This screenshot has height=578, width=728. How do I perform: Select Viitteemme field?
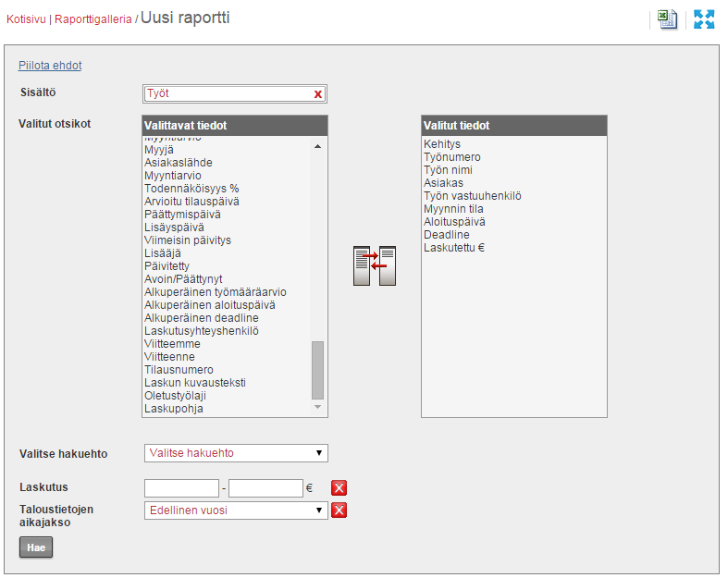point(172,344)
